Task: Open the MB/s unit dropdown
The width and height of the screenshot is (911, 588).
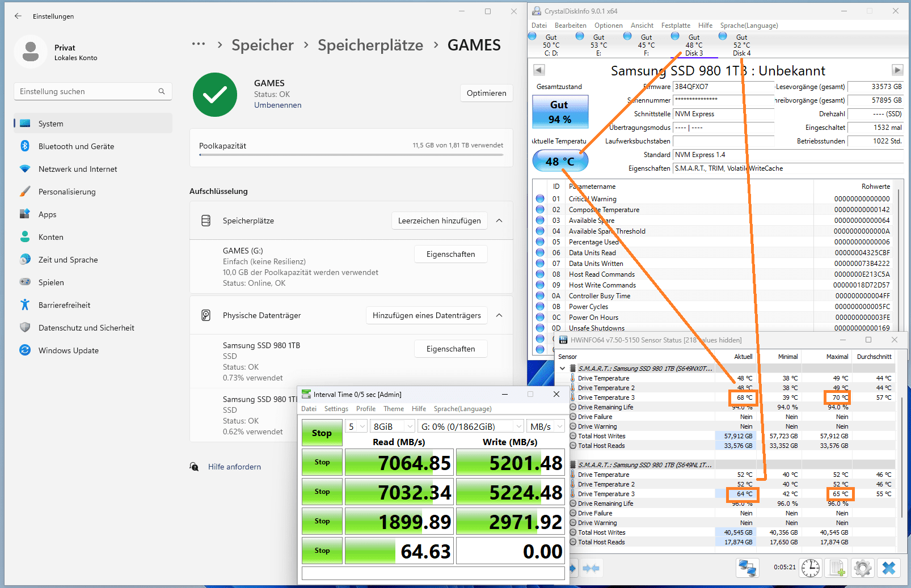Action: coord(546,426)
